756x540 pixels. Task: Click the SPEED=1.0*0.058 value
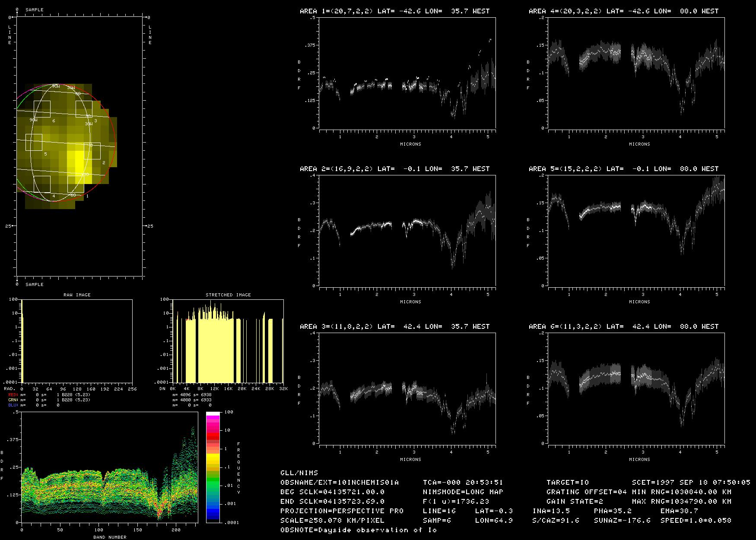(x=696, y=521)
